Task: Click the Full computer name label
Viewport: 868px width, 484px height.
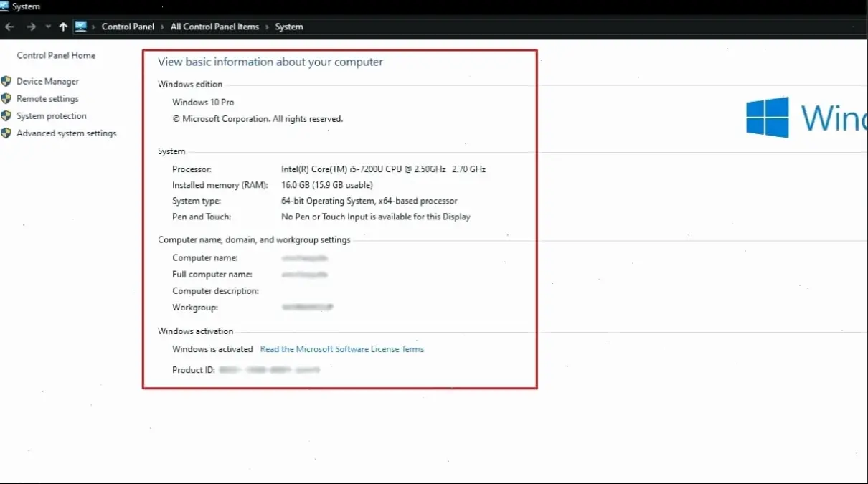Action: point(212,275)
